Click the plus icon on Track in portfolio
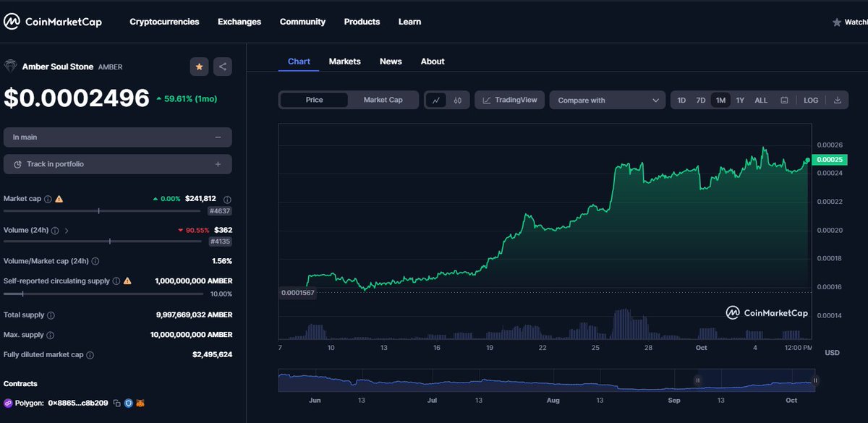Viewport: 868px width, 423px height. [218, 164]
